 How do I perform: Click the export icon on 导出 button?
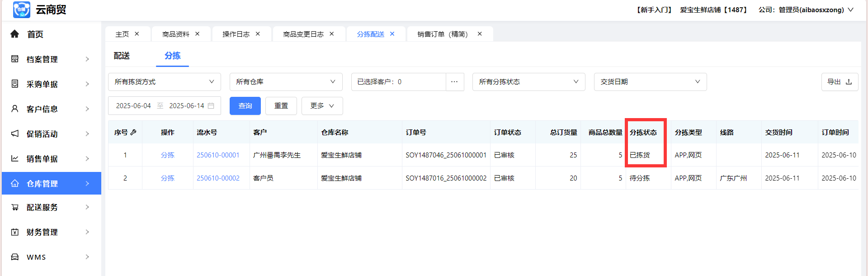849,82
